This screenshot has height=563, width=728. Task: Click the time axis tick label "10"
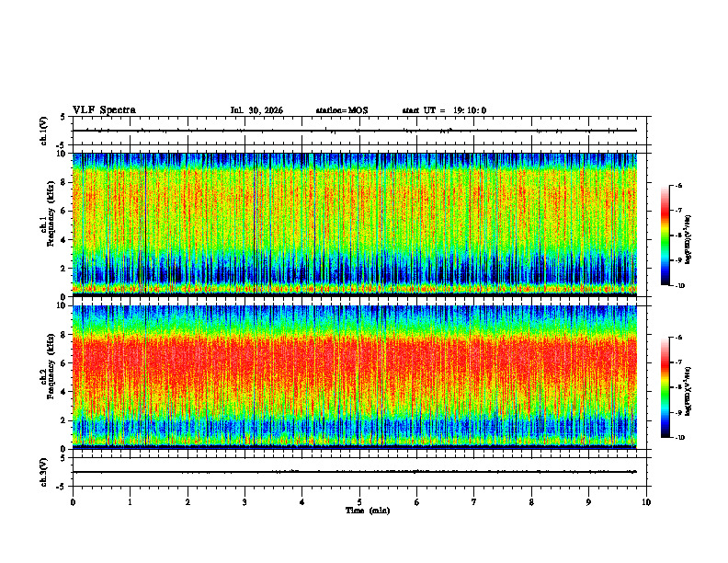(x=646, y=502)
